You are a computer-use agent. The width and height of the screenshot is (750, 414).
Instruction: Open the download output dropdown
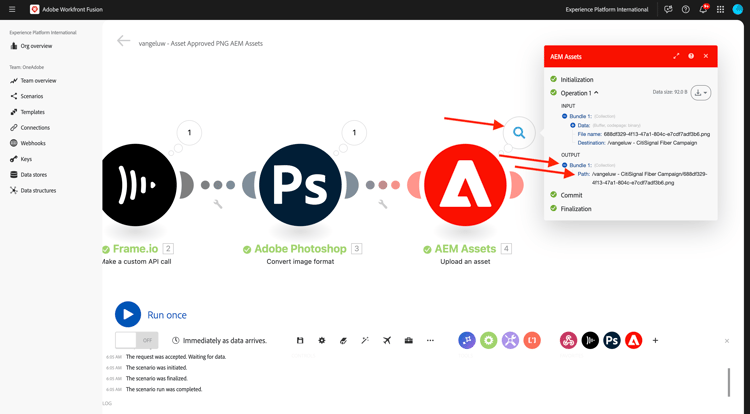pos(701,93)
